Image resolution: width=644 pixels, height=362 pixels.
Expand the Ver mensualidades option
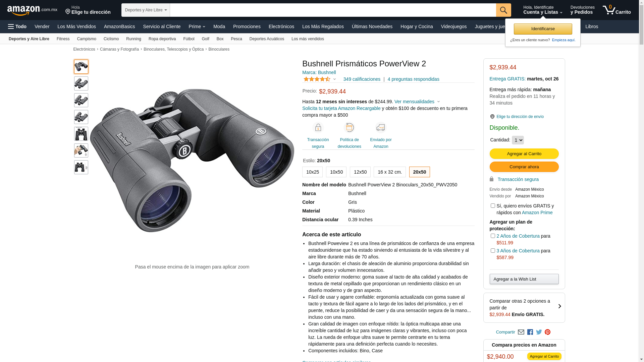pos(417,102)
